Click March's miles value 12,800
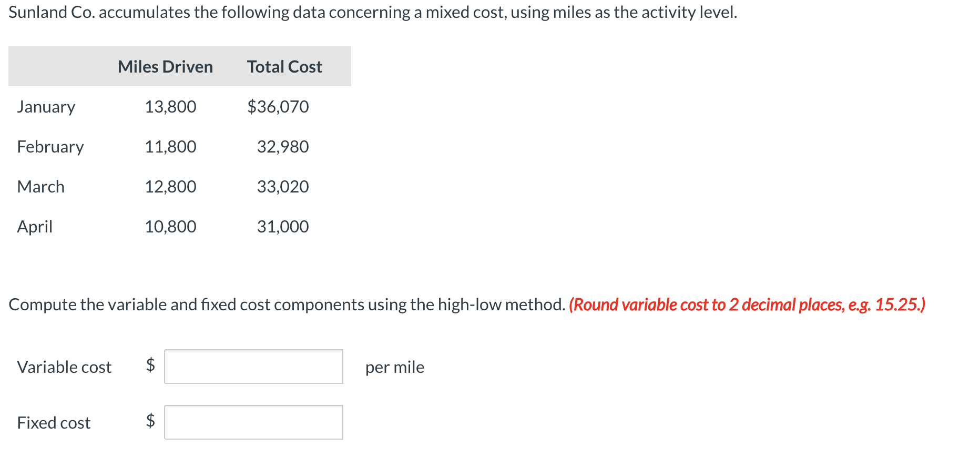The width and height of the screenshot is (980, 467). (170, 187)
